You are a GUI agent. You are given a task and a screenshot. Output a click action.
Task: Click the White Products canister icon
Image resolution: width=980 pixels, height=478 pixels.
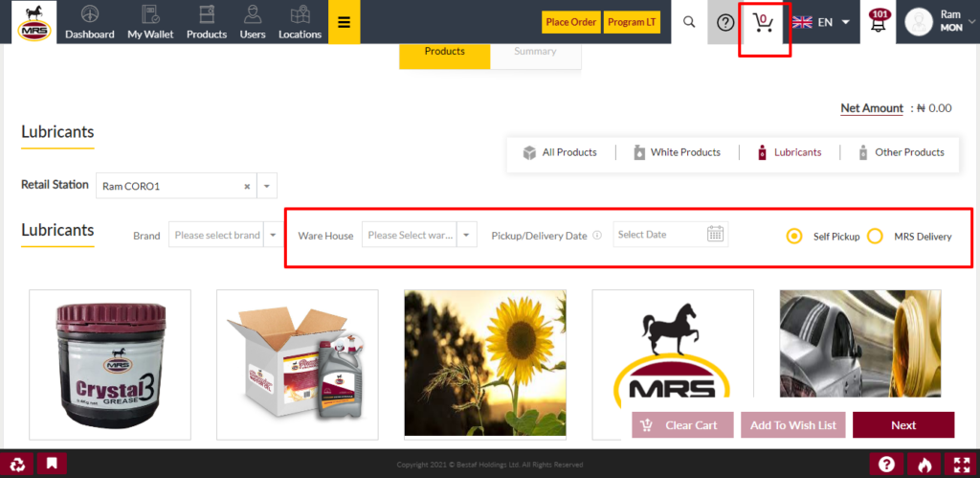(x=638, y=152)
